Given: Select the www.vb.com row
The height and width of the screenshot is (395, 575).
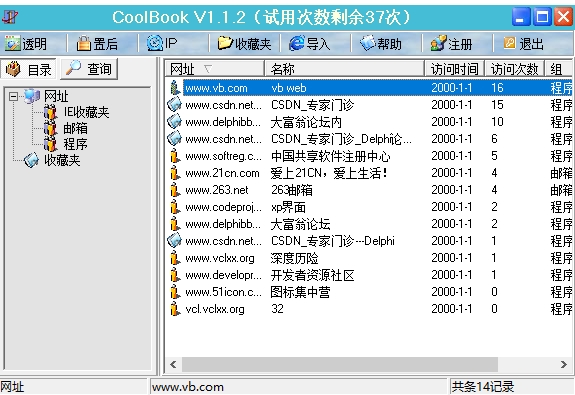Looking at the screenshot, I should coord(369,88).
